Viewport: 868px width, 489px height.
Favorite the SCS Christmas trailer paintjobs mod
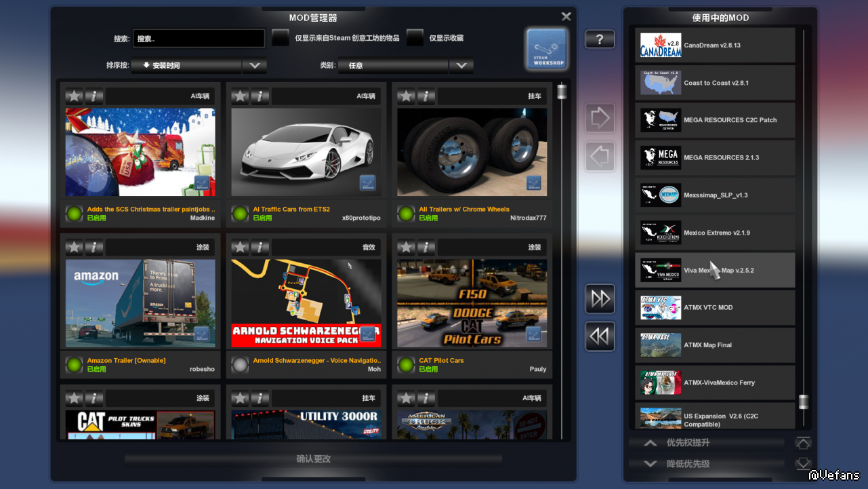(x=74, y=96)
